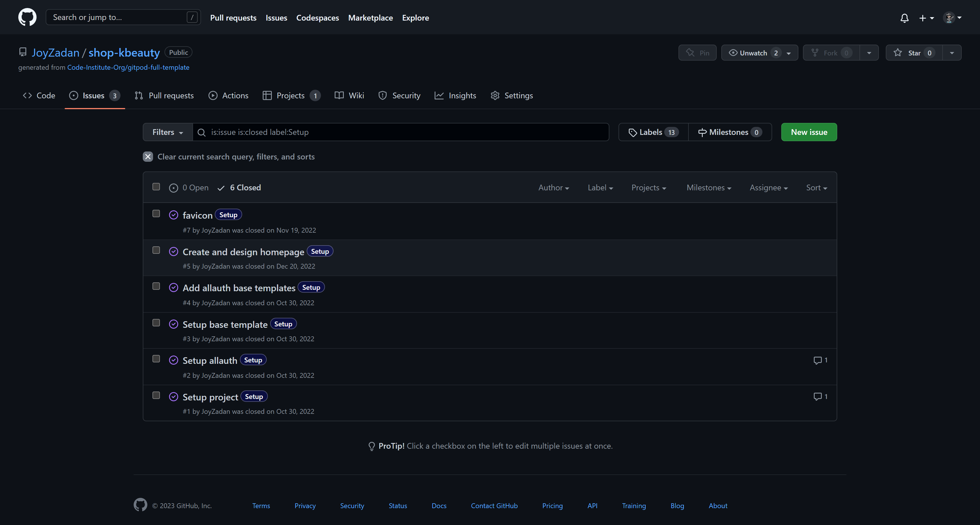Switch to the repository Security tab
The width and height of the screenshot is (980, 525).
pyautogui.click(x=399, y=95)
